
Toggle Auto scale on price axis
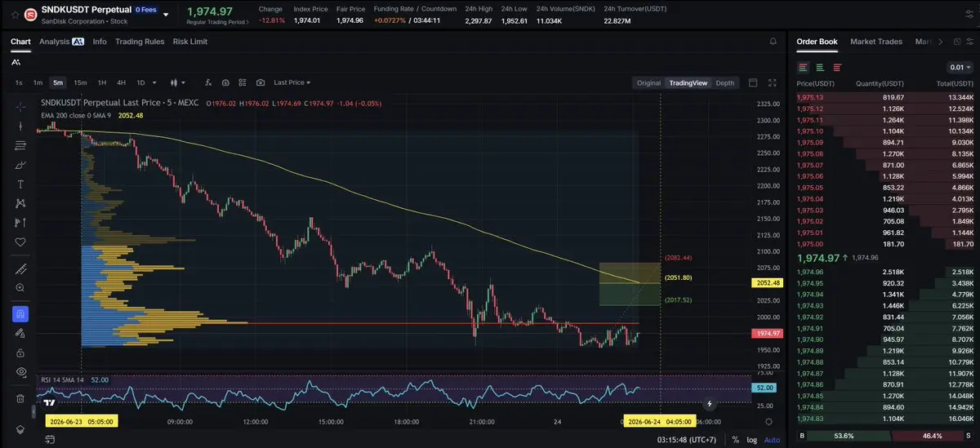pyautogui.click(x=772, y=439)
